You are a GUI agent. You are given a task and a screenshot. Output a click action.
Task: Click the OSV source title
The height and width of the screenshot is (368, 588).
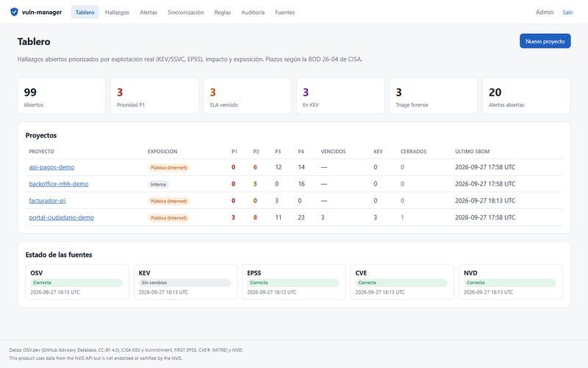36,273
